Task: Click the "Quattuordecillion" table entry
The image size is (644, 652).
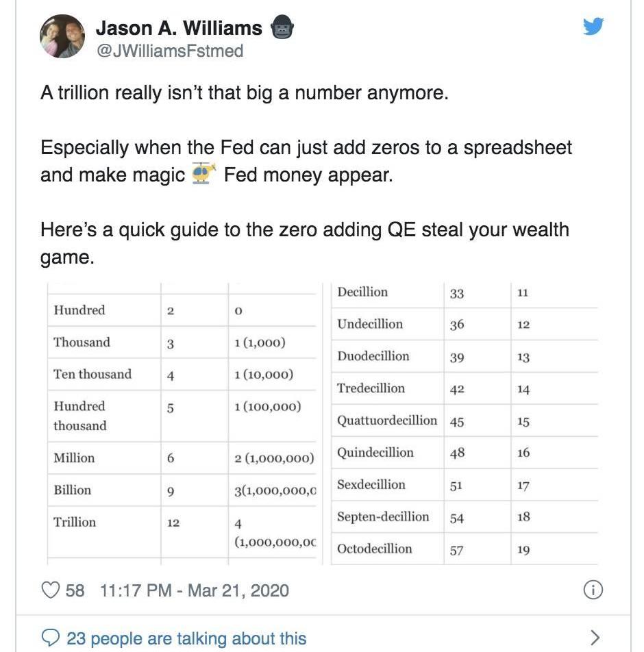Action: [x=387, y=421]
